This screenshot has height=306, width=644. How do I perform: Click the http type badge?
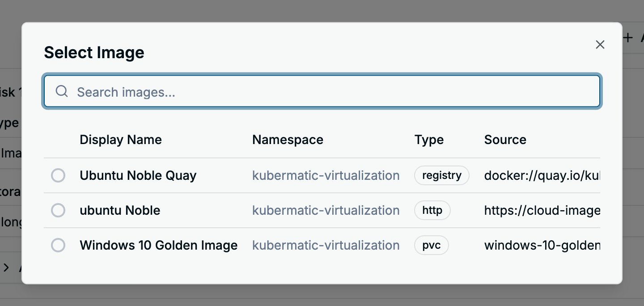tap(432, 210)
